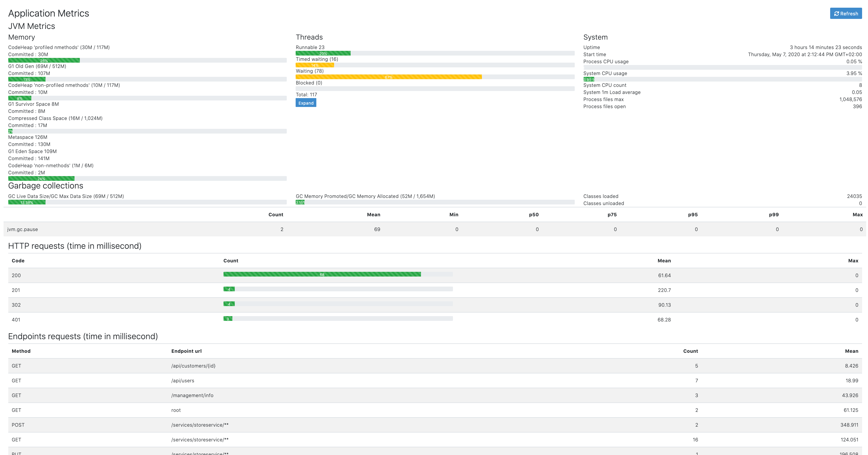Click the Endpoint url column header

pyautogui.click(x=186, y=351)
